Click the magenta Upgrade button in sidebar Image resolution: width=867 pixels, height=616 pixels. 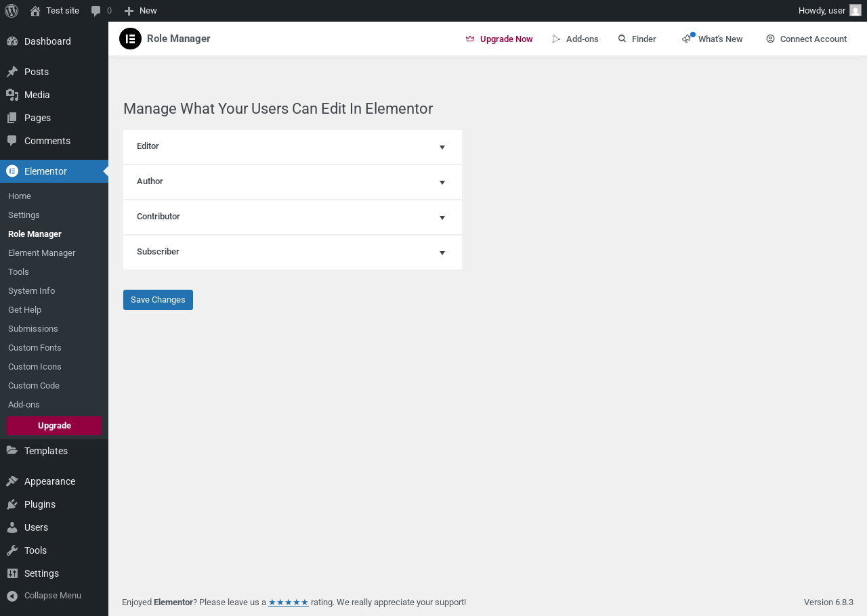tap(54, 426)
